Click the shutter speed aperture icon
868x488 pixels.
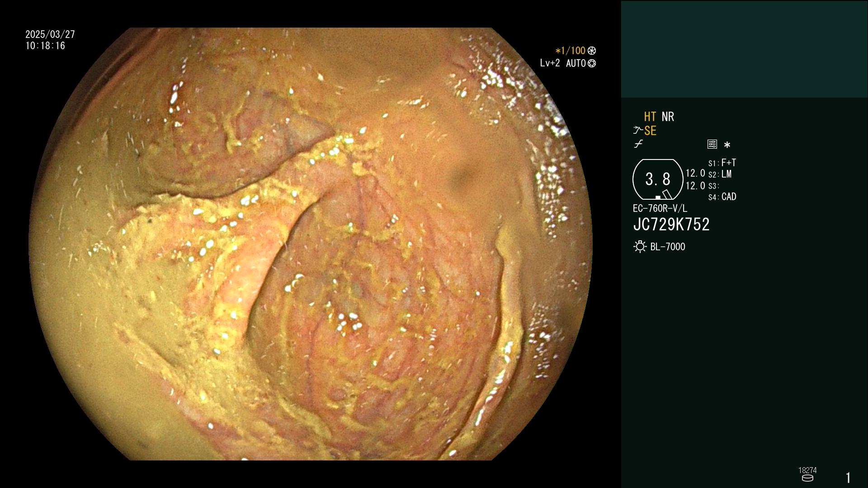click(x=592, y=51)
